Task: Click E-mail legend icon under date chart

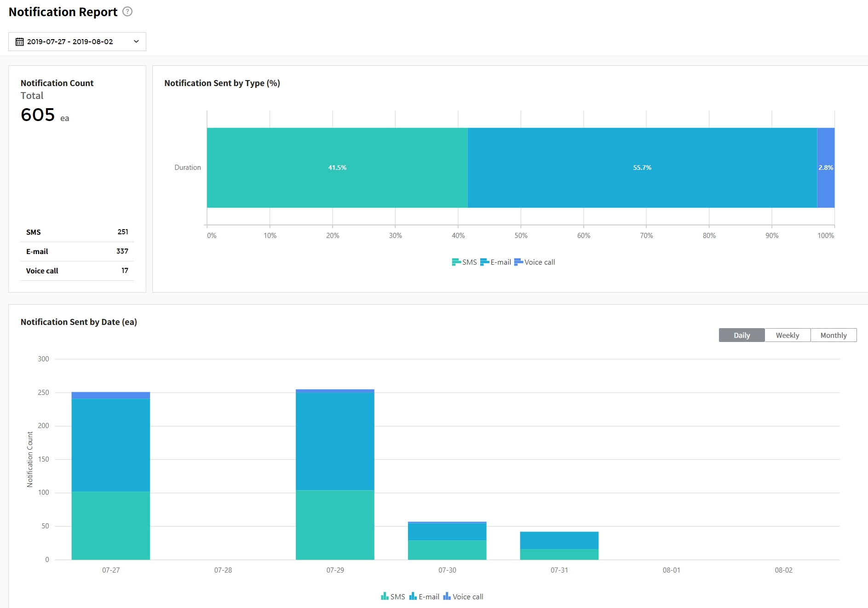Action: point(413,596)
